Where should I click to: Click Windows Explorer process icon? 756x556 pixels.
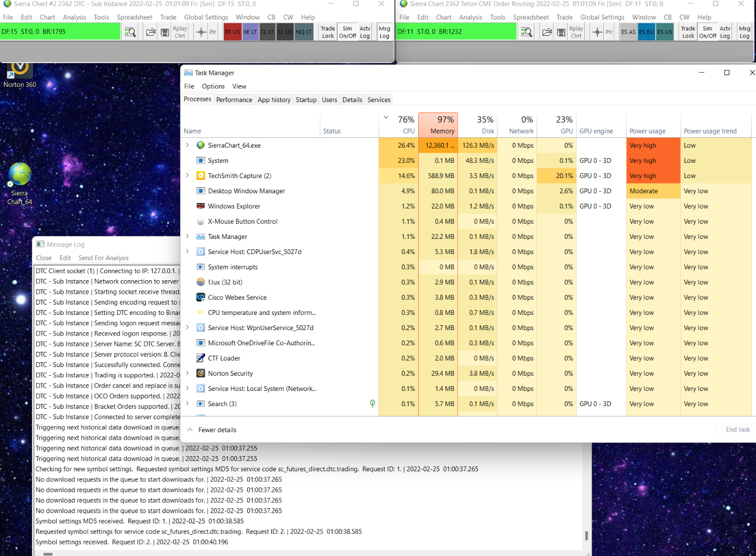(200, 206)
